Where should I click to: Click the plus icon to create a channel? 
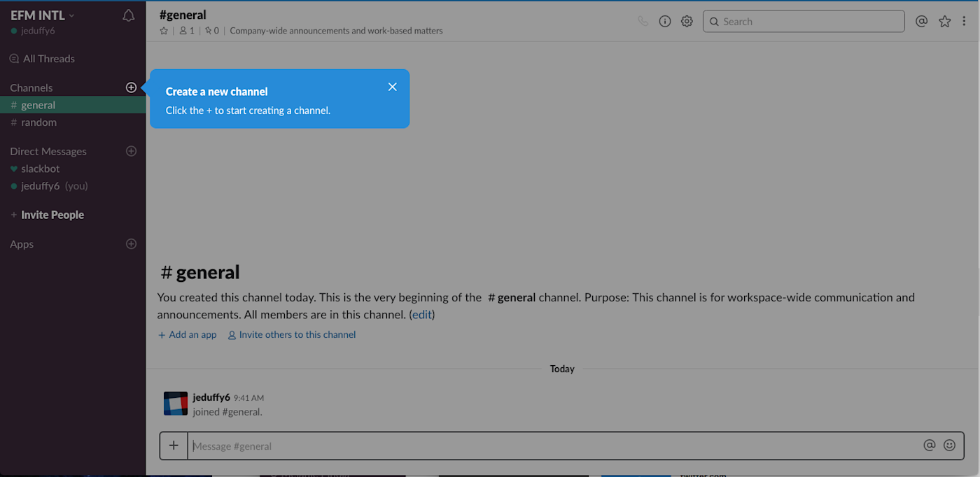[131, 87]
